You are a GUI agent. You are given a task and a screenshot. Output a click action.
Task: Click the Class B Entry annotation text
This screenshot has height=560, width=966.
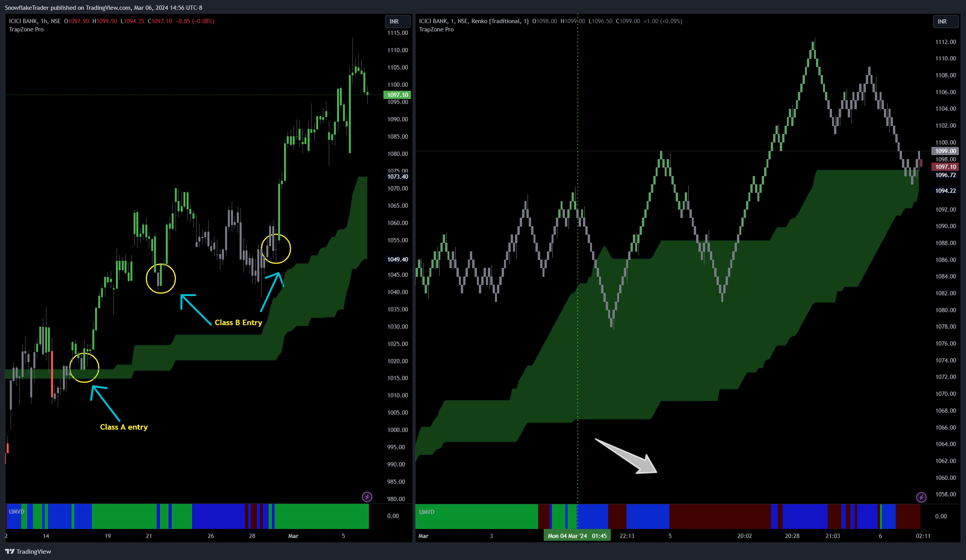click(x=238, y=322)
